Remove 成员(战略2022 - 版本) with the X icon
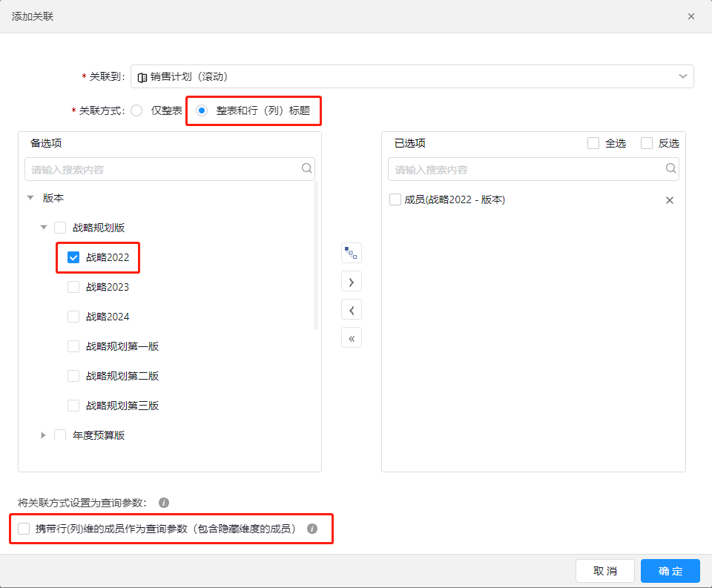Image resolution: width=712 pixels, height=588 pixels. click(x=670, y=200)
